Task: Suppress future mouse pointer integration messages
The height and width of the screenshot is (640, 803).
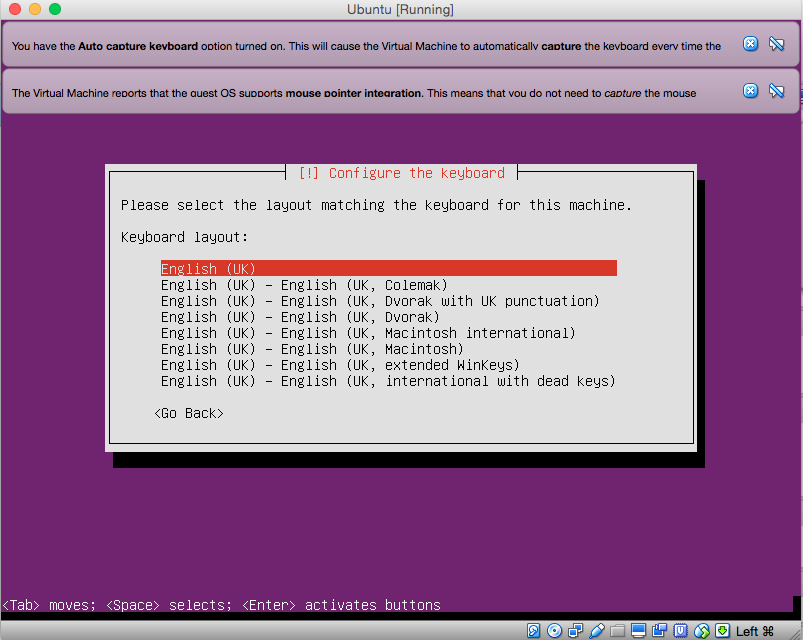Action: pyautogui.click(x=776, y=91)
